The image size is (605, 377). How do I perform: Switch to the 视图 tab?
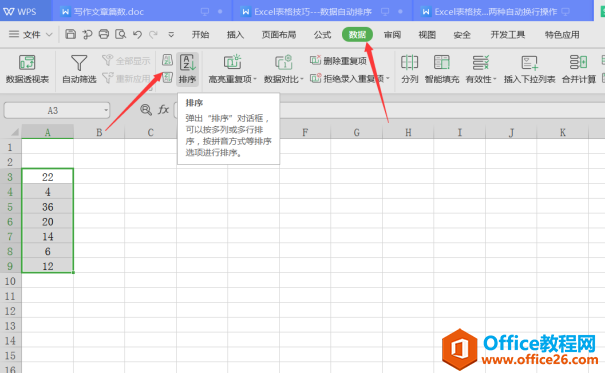(427, 35)
